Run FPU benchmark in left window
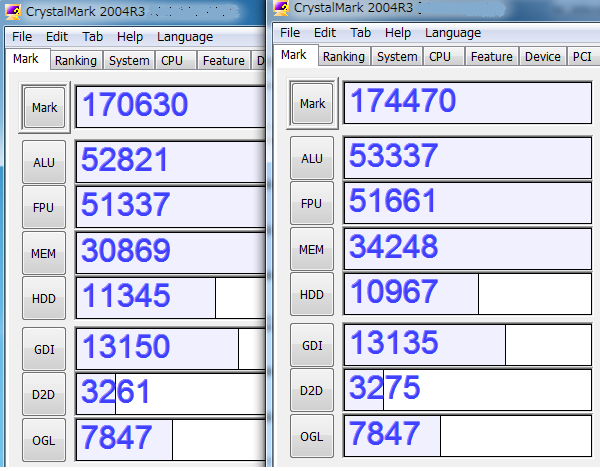Screen dimensions: 600x471 coord(44,207)
